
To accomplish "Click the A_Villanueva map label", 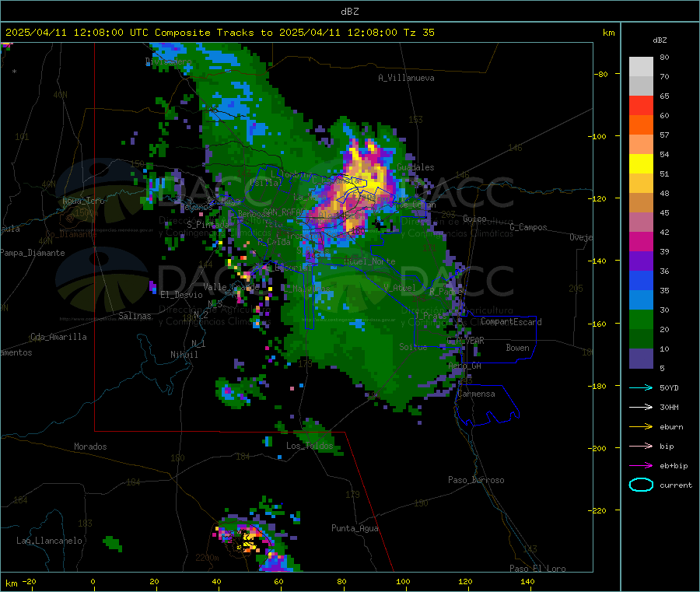I will coord(406,78).
